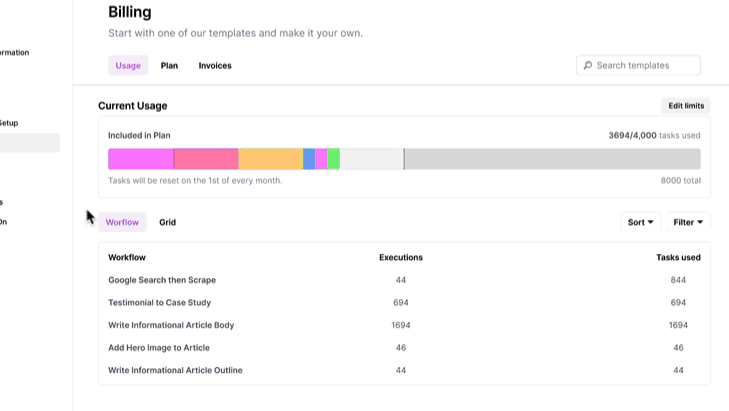This screenshot has height=411, width=729.
Task: Select the Worflow view toggle
Action: pyautogui.click(x=122, y=222)
